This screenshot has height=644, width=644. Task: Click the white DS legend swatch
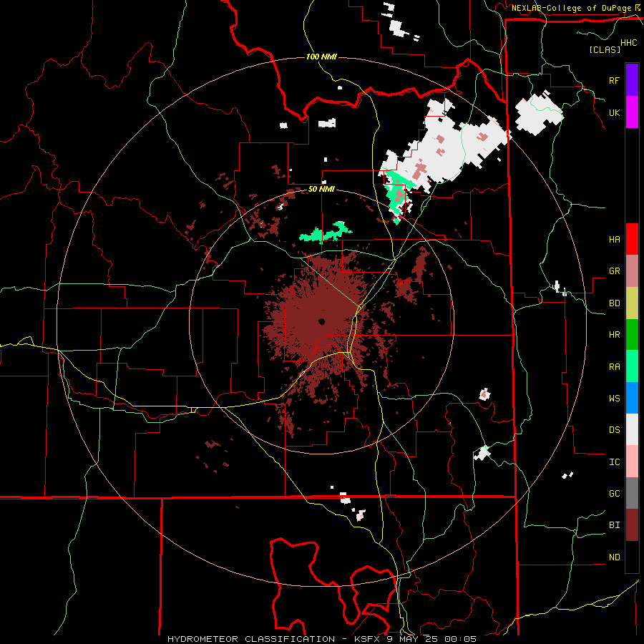click(632, 429)
